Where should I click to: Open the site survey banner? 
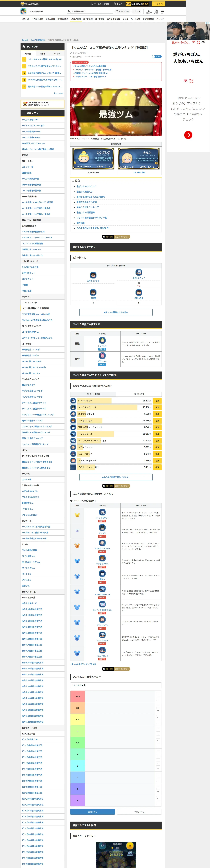[x=43, y=104]
